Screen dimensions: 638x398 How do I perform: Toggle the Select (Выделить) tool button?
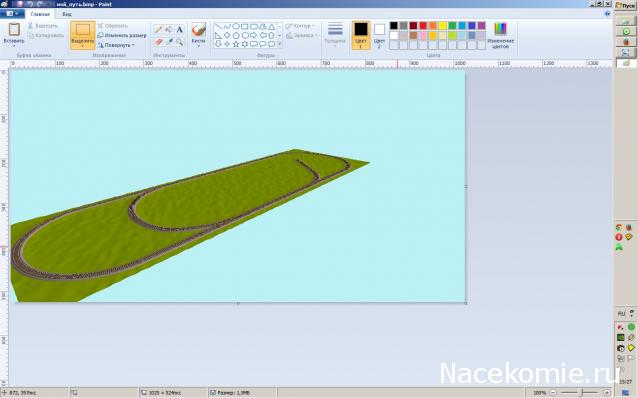coord(83,35)
